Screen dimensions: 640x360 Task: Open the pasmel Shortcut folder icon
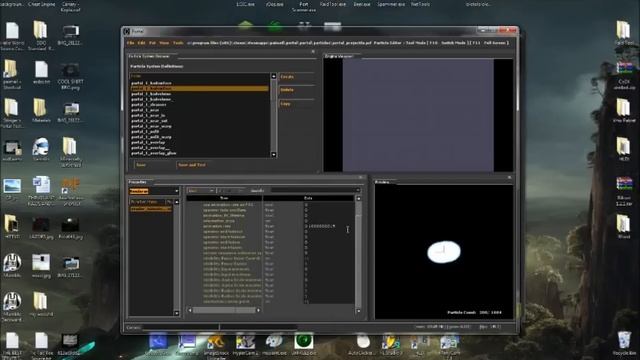(11, 74)
